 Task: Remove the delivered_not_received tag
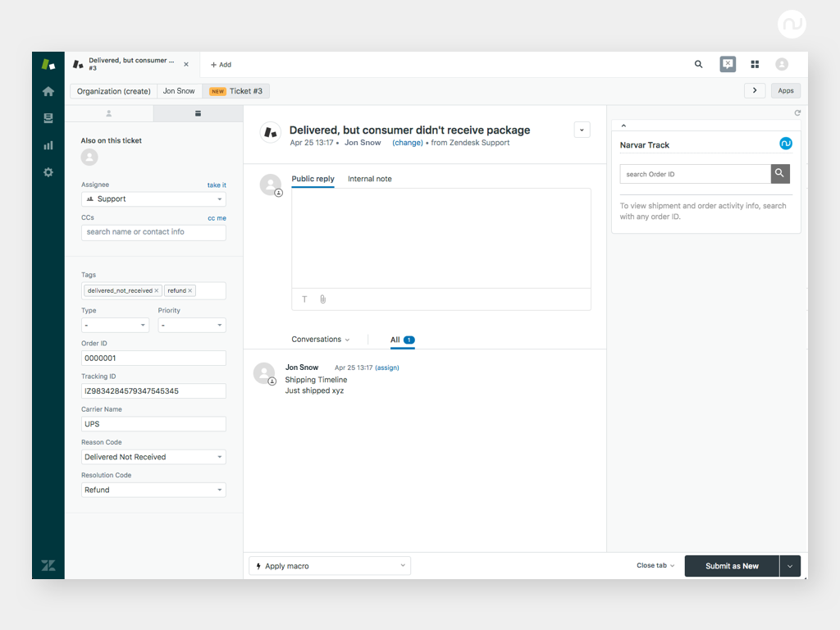coord(157,291)
